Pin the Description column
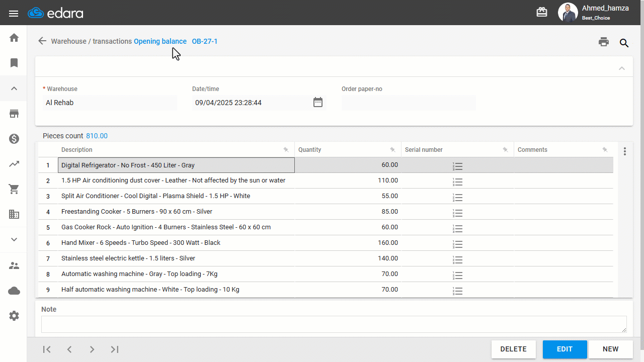Viewport: 644px width, 362px height. coord(286,150)
